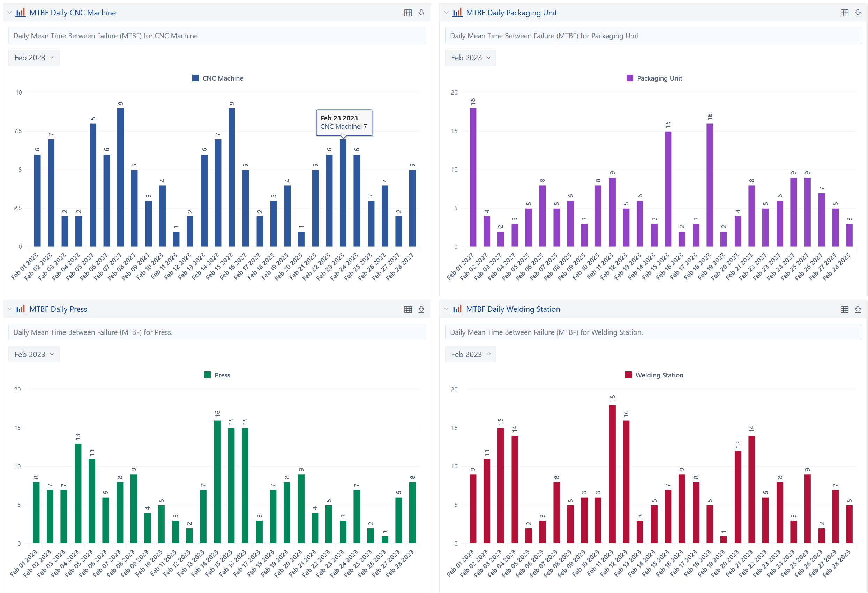Toggle CNC Machine series in legend
The height and width of the screenshot is (593, 868).
218,78
